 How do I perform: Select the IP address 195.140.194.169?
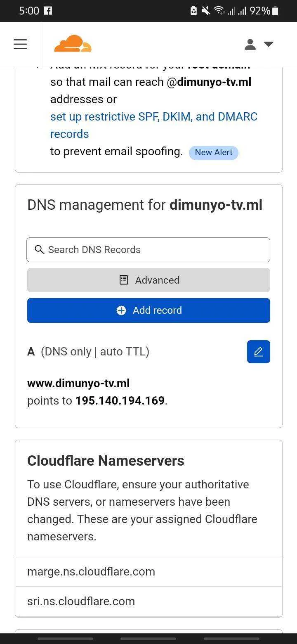(120, 401)
